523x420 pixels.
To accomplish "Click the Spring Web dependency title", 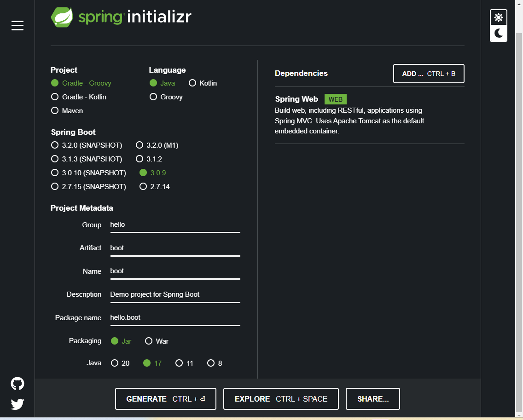I will [x=296, y=99].
